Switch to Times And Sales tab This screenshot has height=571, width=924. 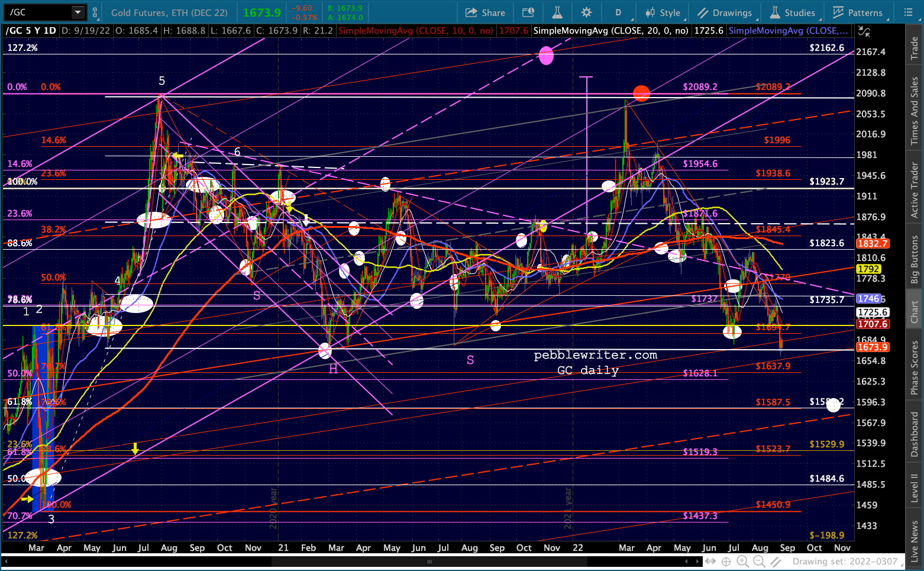915,111
